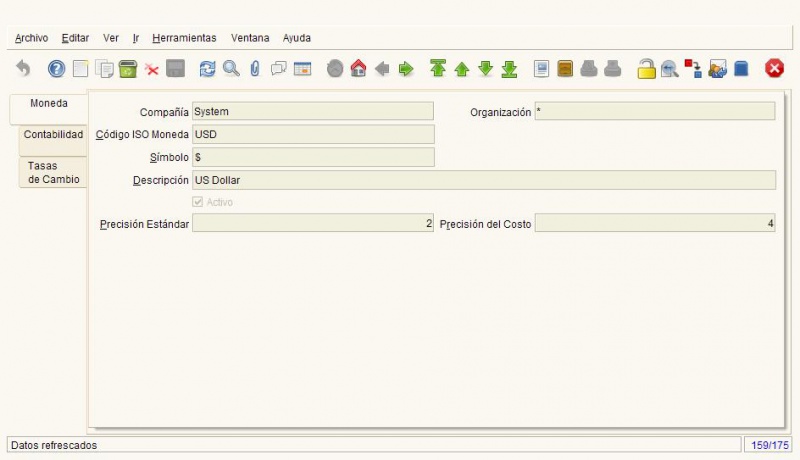The image size is (800, 460).
Task: Switch to the Contabilidad tab
Action: pyautogui.click(x=53, y=140)
